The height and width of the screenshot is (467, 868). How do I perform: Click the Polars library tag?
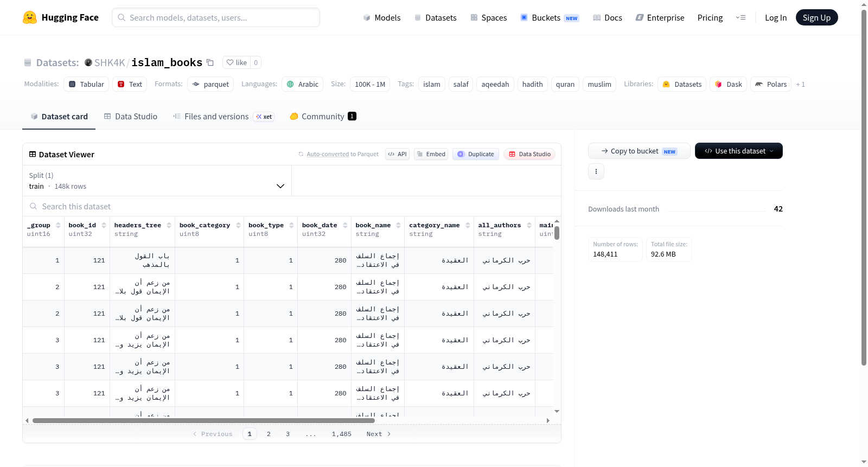(x=771, y=84)
